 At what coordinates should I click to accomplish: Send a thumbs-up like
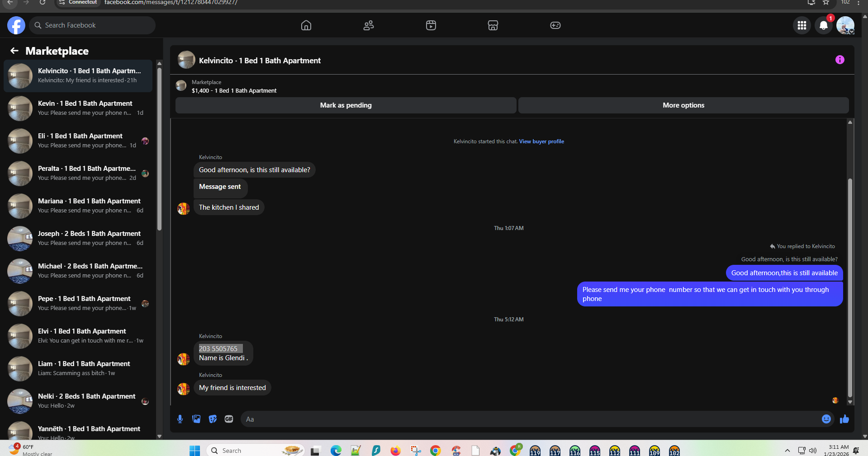[844, 419]
